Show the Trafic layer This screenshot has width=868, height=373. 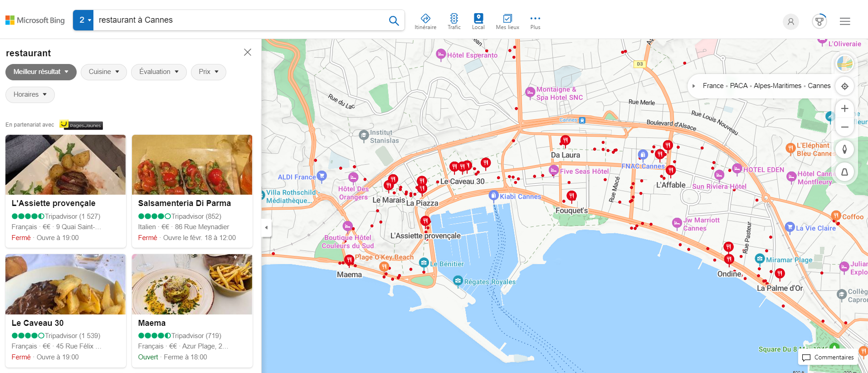click(454, 21)
